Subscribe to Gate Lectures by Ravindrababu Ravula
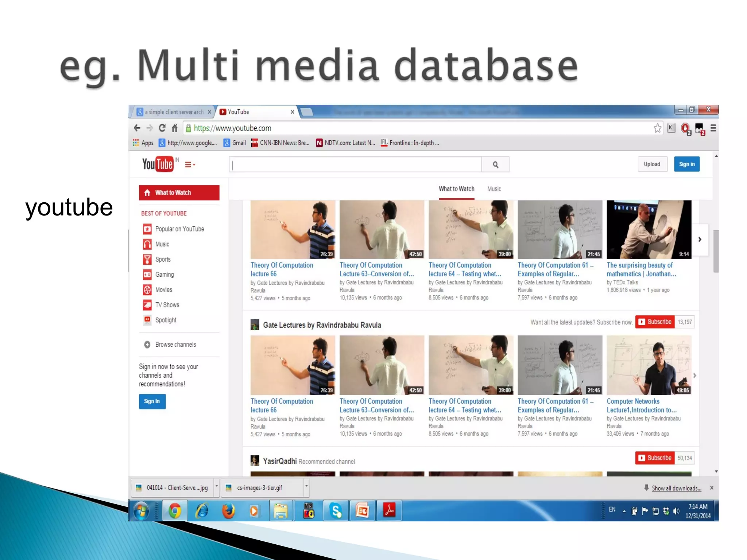This screenshot has height=560, width=747. pyautogui.click(x=655, y=322)
